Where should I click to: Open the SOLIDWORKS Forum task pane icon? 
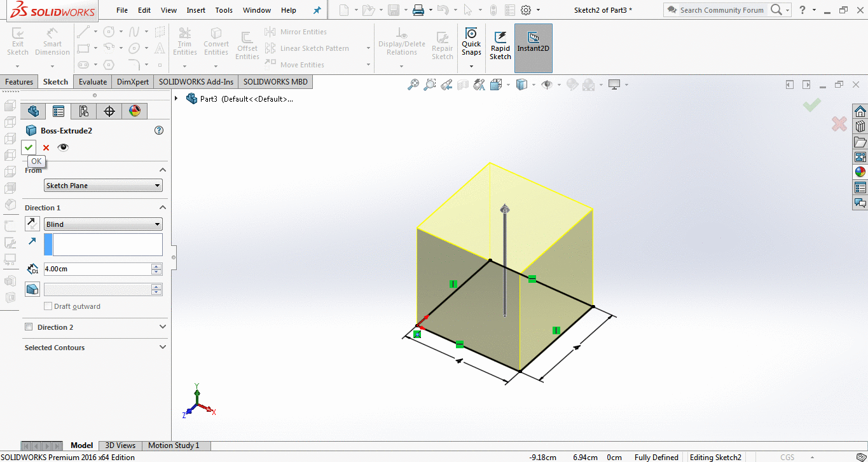(860, 203)
